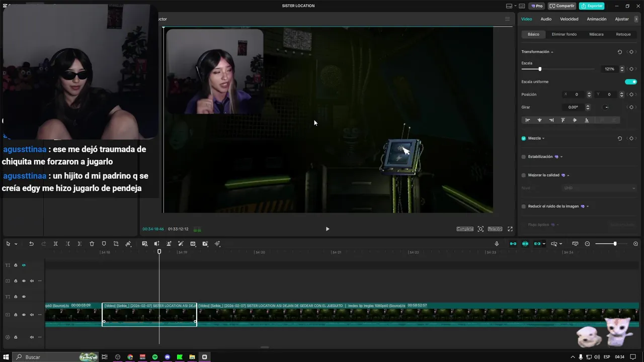Enable the Mejorar la calidad checkbox
This screenshot has width=644, height=362.
point(524,175)
